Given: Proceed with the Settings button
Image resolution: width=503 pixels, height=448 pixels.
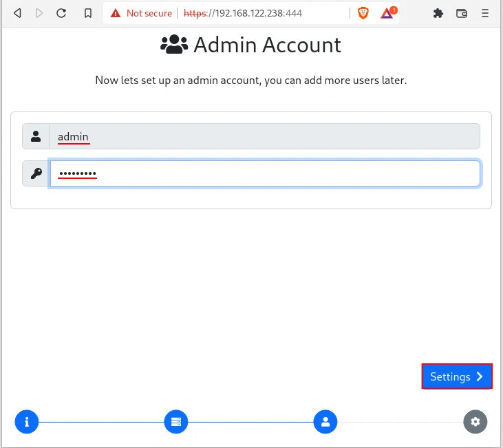Looking at the screenshot, I should [457, 376].
